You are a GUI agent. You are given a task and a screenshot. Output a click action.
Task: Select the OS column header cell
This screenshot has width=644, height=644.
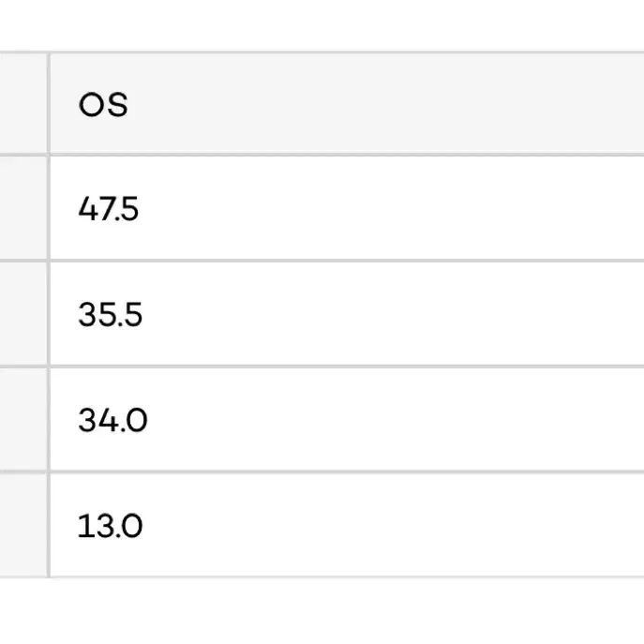347,103
